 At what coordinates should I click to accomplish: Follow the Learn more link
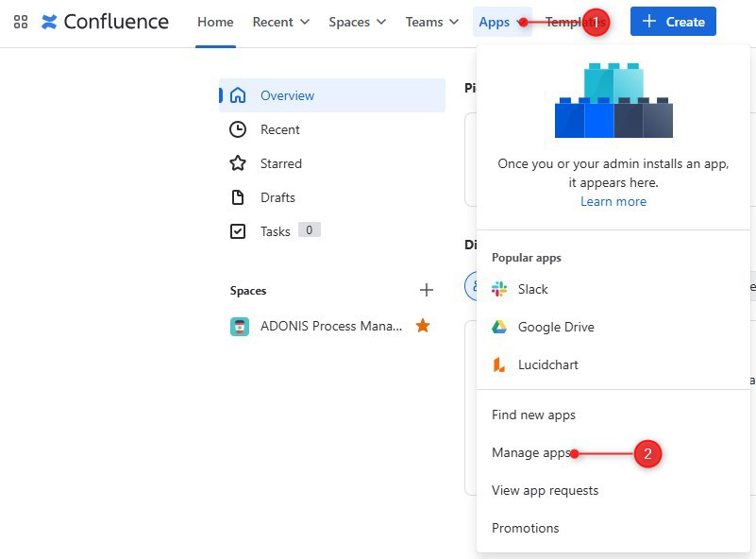[613, 201]
